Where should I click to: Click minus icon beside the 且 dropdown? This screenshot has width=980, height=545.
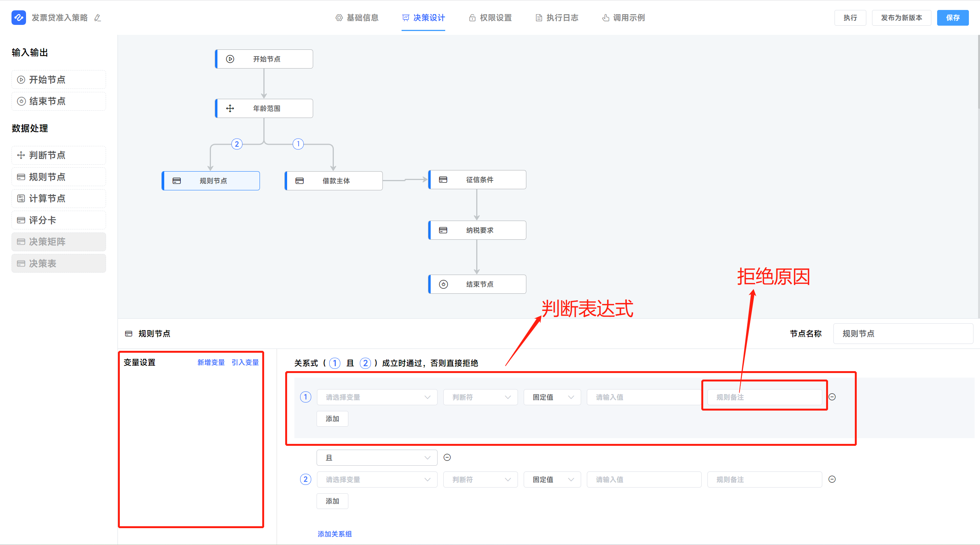(447, 457)
